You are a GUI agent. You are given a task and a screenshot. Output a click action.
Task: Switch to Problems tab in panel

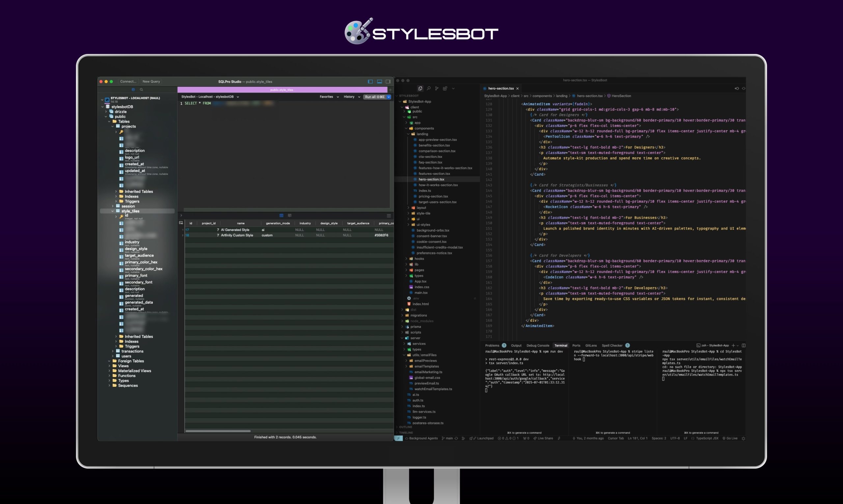click(492, 345)
